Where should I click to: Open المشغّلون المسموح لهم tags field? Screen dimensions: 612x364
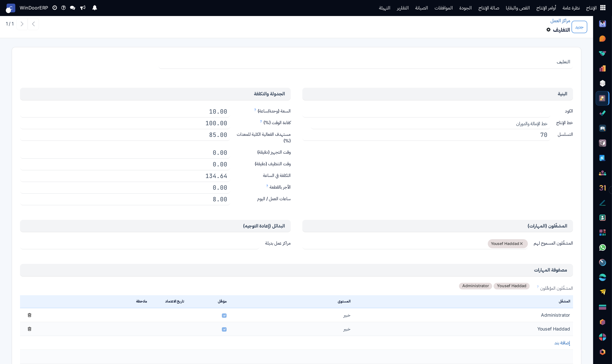[415, 244]
